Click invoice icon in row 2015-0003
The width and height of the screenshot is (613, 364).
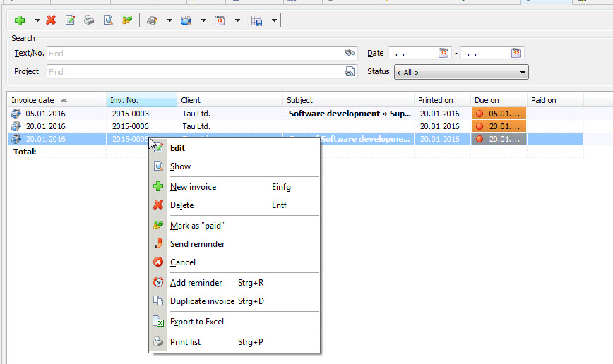tap(16, 114)
